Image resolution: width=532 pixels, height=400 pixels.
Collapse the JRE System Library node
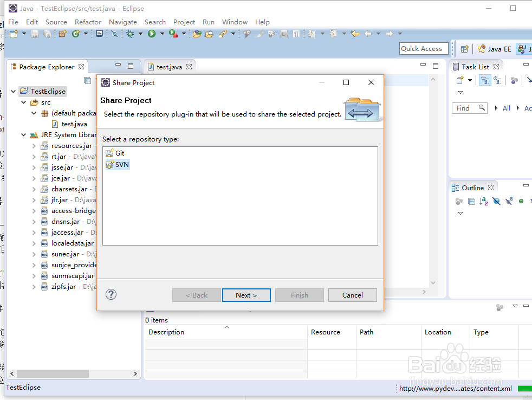[23, 135]
